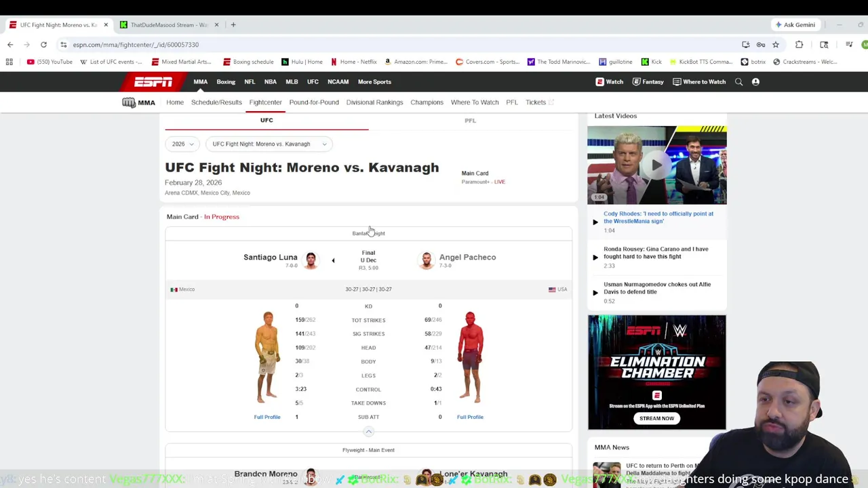Open the Fightcenter link

(x=265, y=102)
